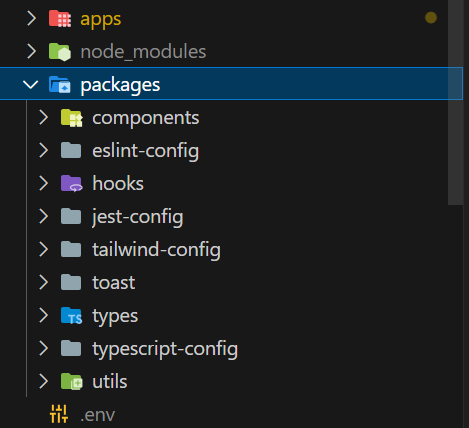Select the jest-config folder
Viewport: 469px width, 428px height.
pos(231,216)
